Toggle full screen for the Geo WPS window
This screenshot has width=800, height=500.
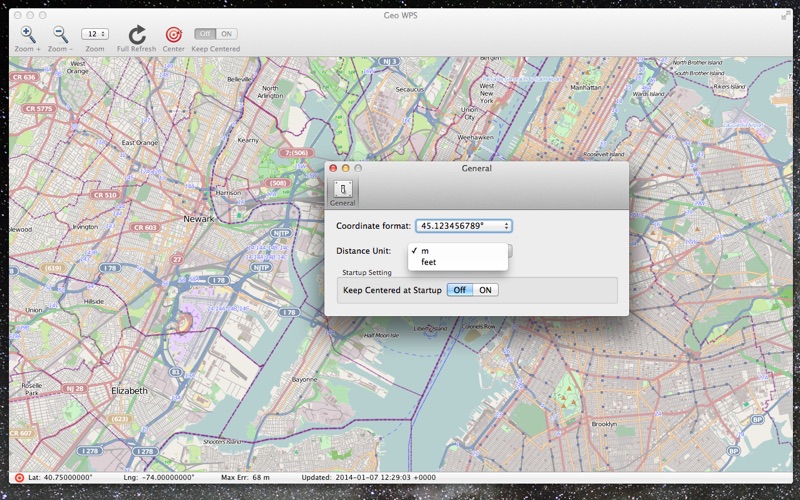(785, 16)
